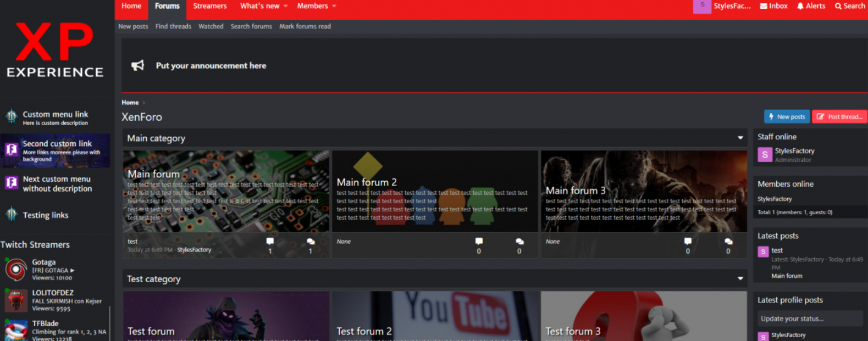
Task: Open the Test forum 2 title link
Action: pyautogui.click(x=364, y=331)
